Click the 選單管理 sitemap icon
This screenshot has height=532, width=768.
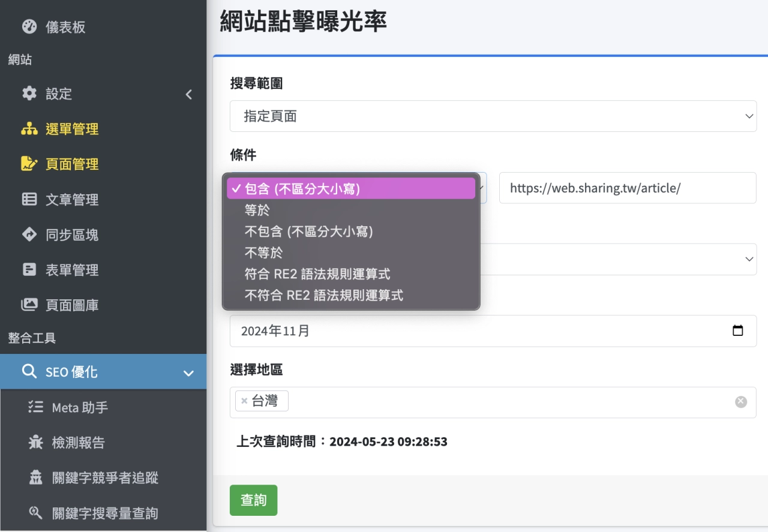[x=29, y=129]
